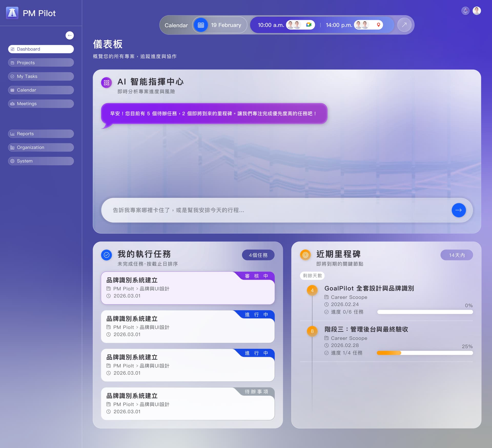492x448 pixels.
Task: Click the 14天內 milestone filter badge
Action: click(457, 255)
